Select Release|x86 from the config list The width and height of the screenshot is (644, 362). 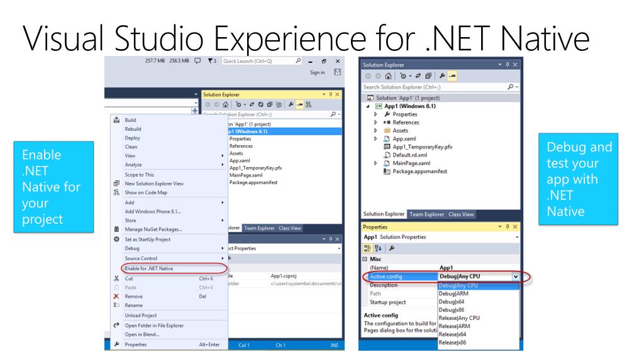452,343
